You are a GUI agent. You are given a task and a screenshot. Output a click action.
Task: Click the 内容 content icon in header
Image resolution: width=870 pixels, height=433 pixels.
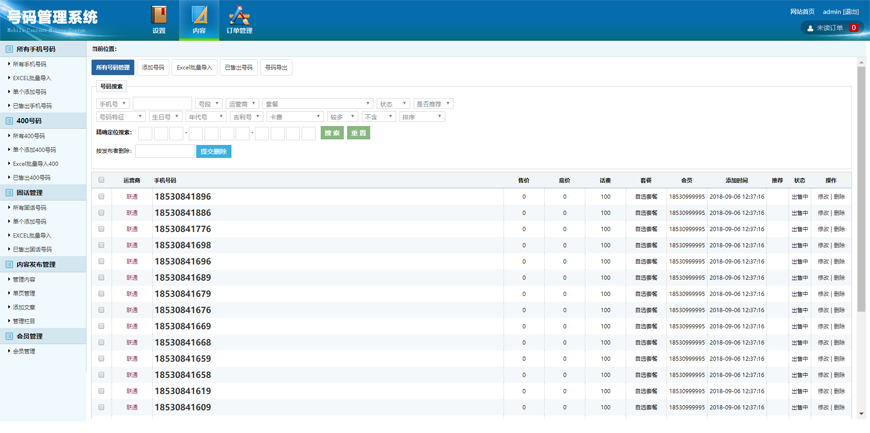click(x=199, y=15)
